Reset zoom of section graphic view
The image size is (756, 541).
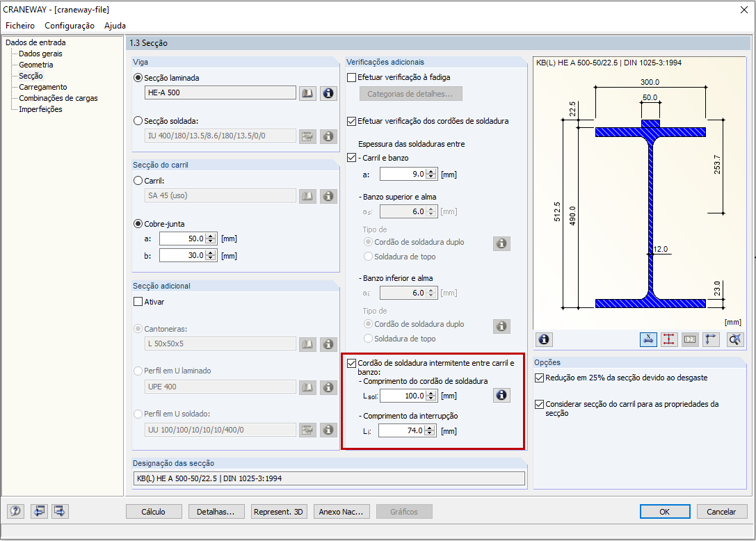coord(734,339)
